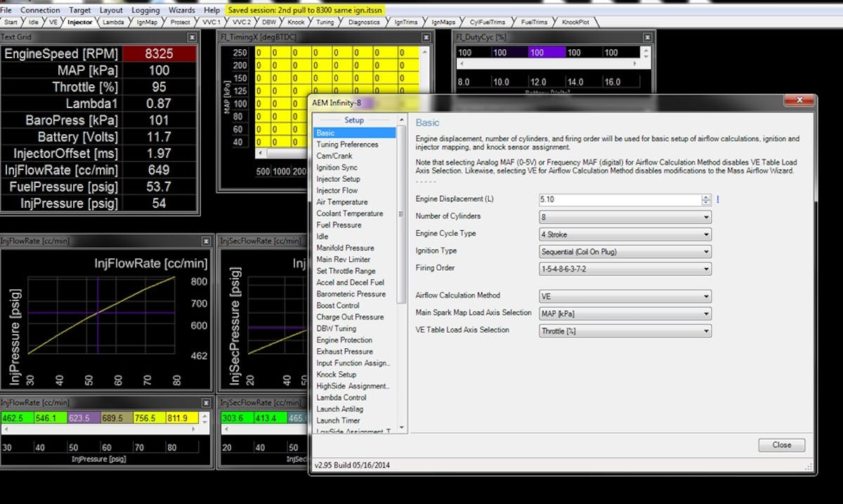Click the Engine Displacement input field
This screenshot has width=843, height=504.
618,200
